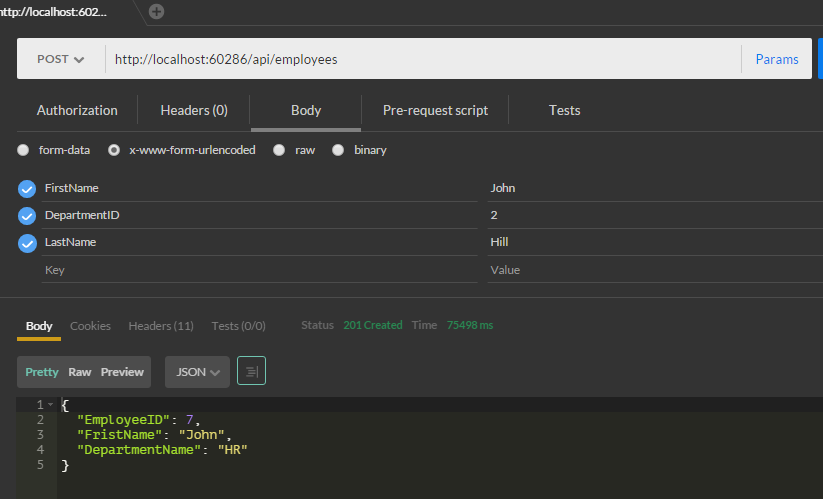Uncheck the LastName parameter checkbox
This screenshot has width=823, height=499.
click(x=27, y=243)
